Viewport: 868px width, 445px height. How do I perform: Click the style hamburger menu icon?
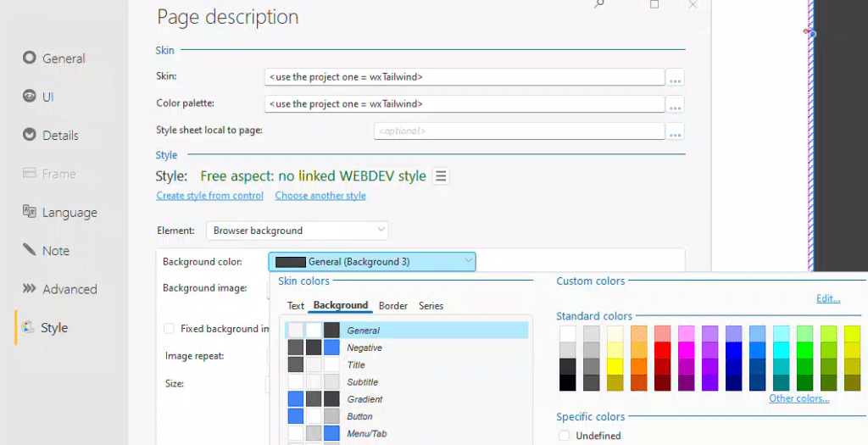pyautogui.click(x=441, y=176)
